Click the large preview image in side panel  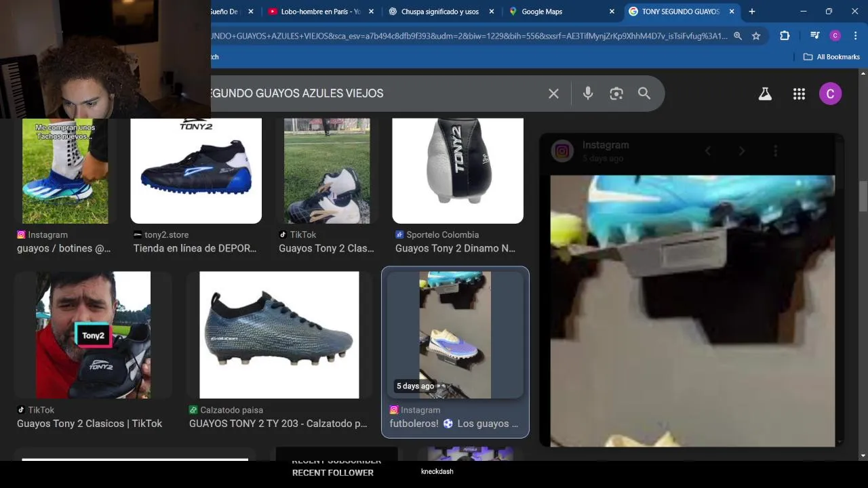click(692, 311)
